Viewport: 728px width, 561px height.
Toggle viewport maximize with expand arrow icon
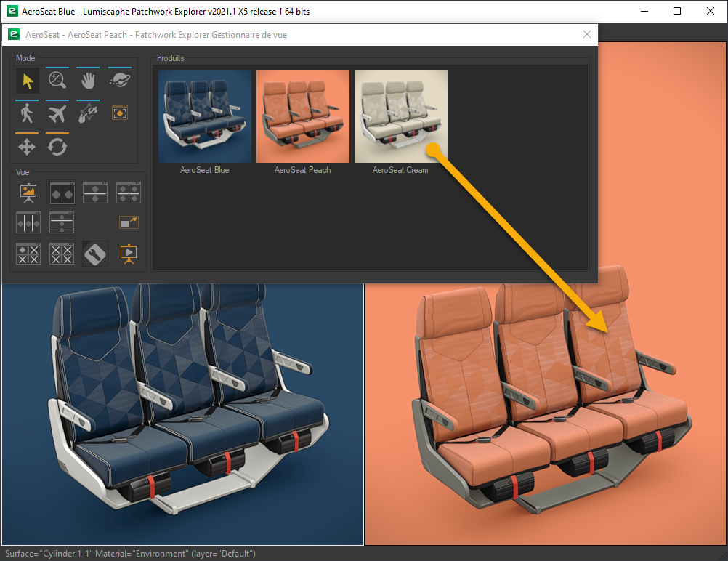[129, 222]
